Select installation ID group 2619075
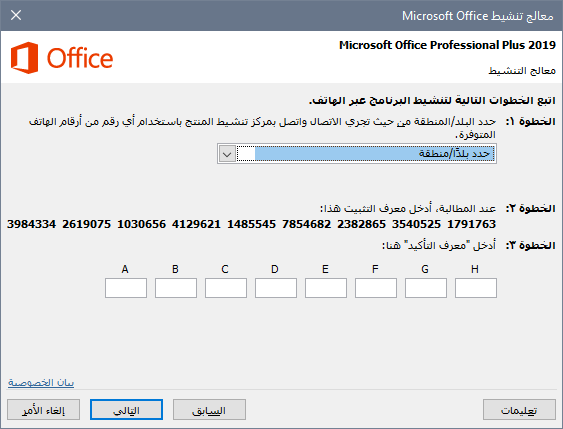The width and height of the screenshot is (563, 429). point(87,224)
